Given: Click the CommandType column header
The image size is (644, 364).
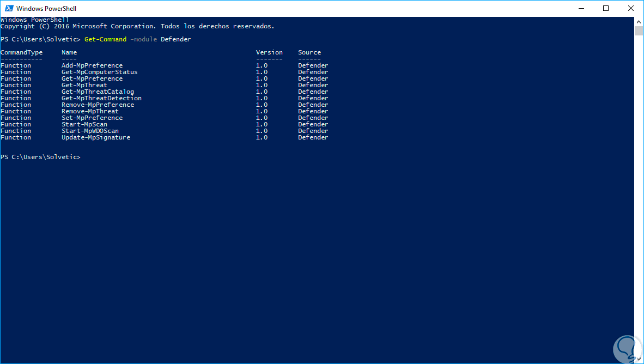Looking at the screenshot, I should tap(21, 53).
